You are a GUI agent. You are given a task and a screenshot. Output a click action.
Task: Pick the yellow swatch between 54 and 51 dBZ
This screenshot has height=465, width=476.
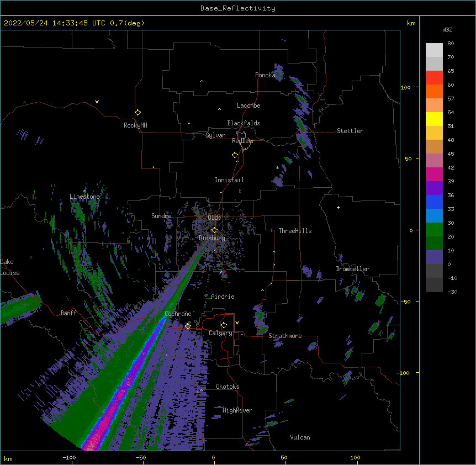pyautogui.click(x=434, y=119)
